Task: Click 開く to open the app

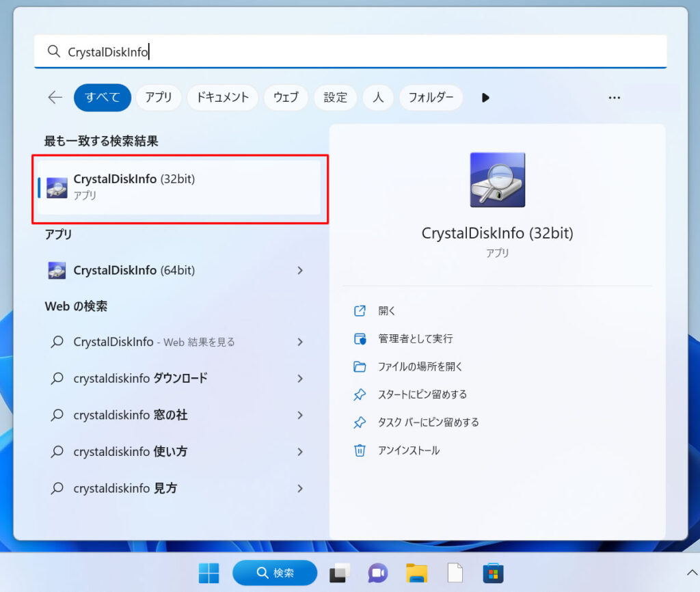Action: click(387, 311)
